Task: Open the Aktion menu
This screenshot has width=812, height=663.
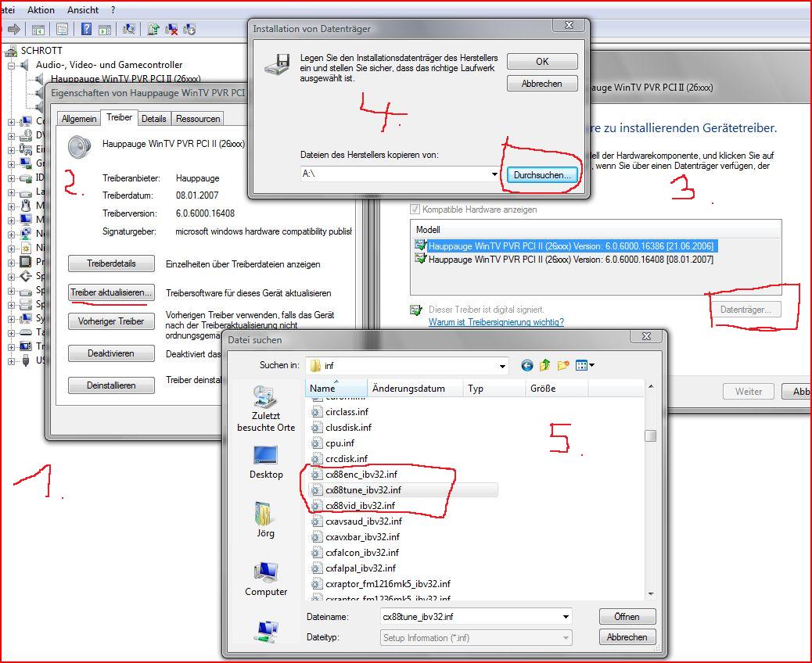Action: [x=41, y=10]
